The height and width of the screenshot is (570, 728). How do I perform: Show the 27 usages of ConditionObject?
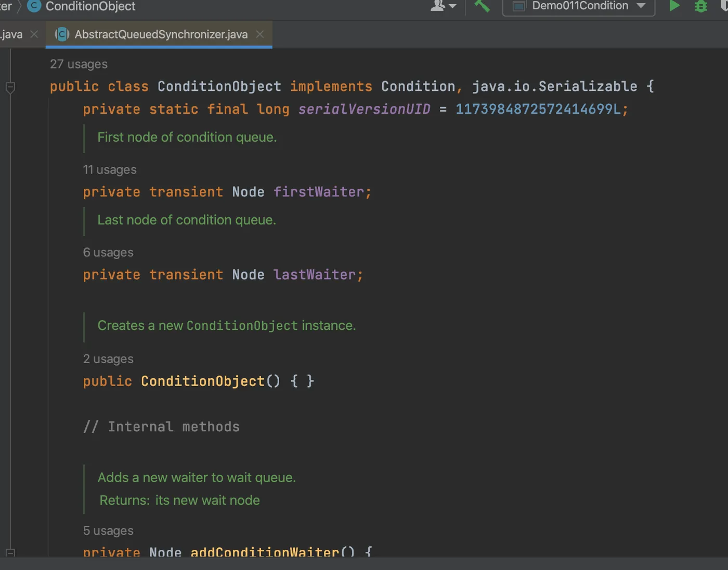[x=79, y=64]
